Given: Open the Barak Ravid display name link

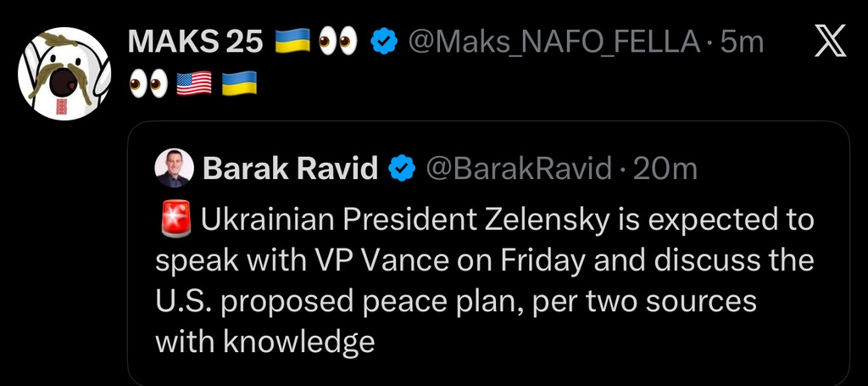Looking at the screenshot, I should click(290, 169).
